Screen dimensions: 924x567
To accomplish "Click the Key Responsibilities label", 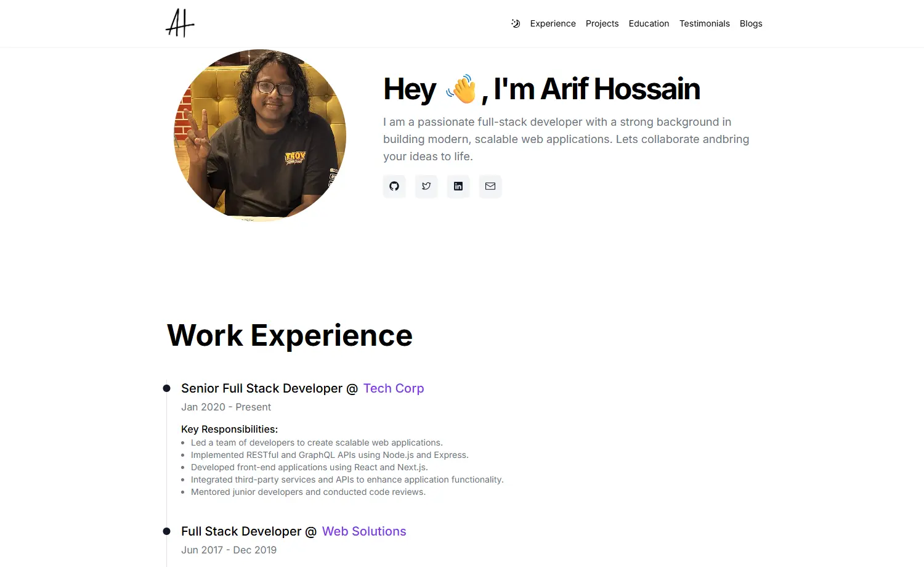I will coord(229,429).
